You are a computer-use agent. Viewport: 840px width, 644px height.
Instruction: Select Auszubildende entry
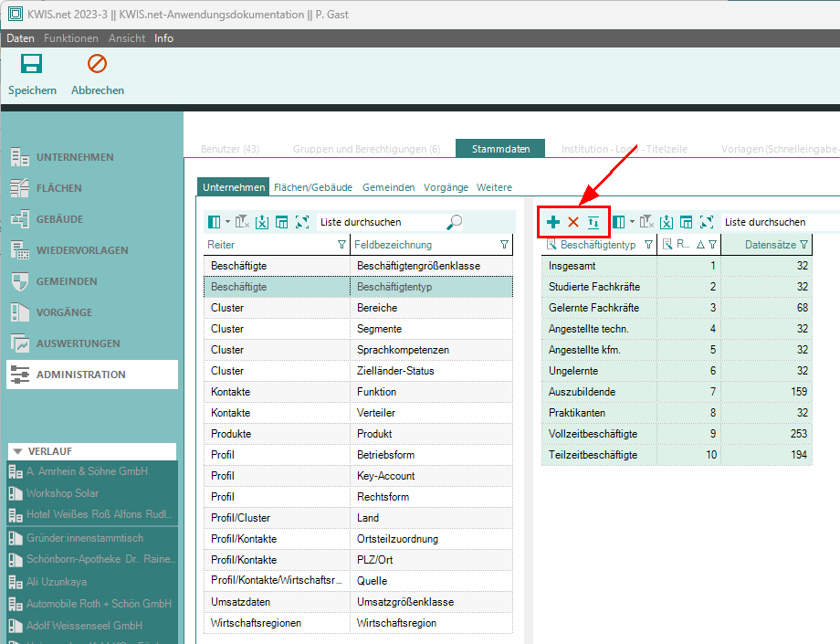[677, 392]
